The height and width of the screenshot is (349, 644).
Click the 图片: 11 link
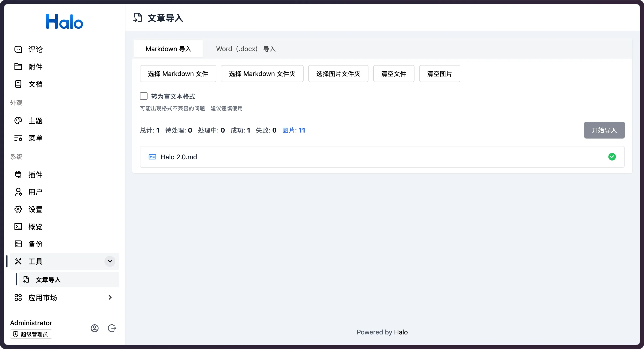(294, 130)
